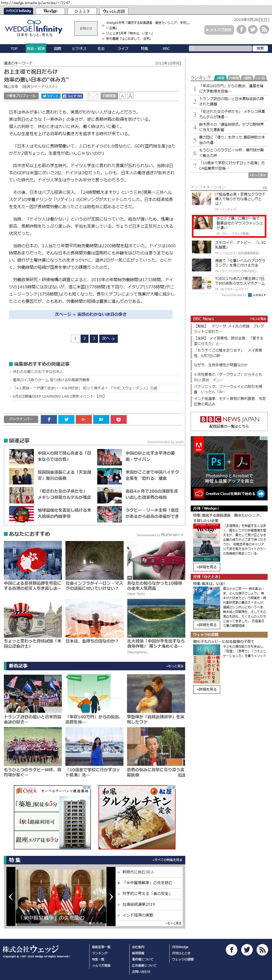
Task: Open the RSS feed icon in the header
Action: (x=264, y=29)
